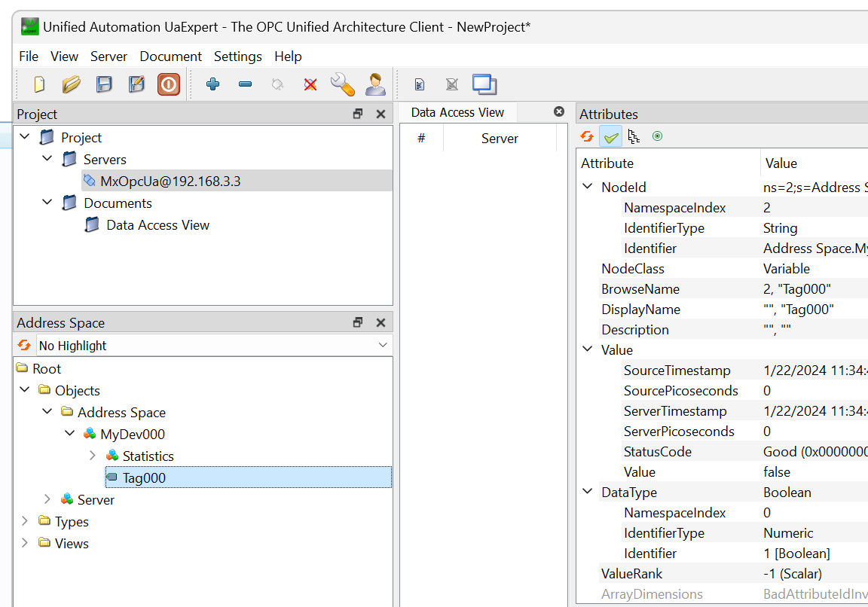Click the 'false' value cell
The width and height of the screenshot is (868, 607).
click(x=778, y=472)
